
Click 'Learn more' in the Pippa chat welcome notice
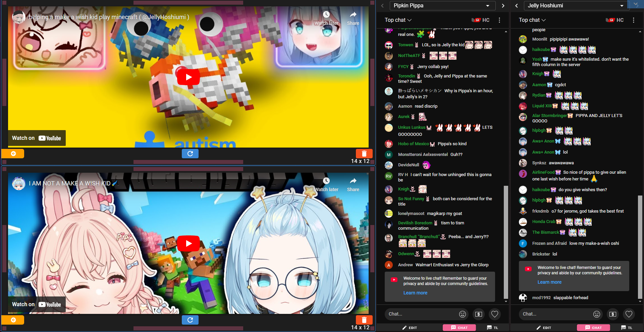point(415,293)
